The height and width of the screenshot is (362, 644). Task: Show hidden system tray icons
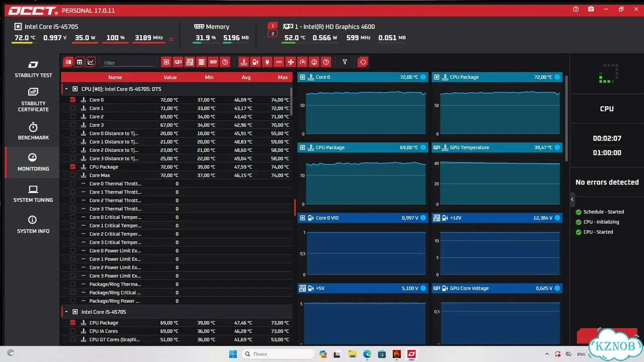pos(547,354)
